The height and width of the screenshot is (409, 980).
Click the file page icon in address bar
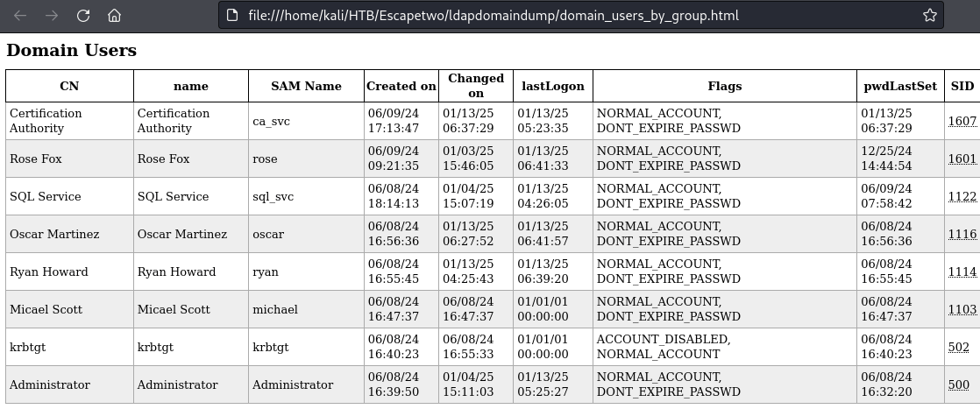click(x=232, y=16)
